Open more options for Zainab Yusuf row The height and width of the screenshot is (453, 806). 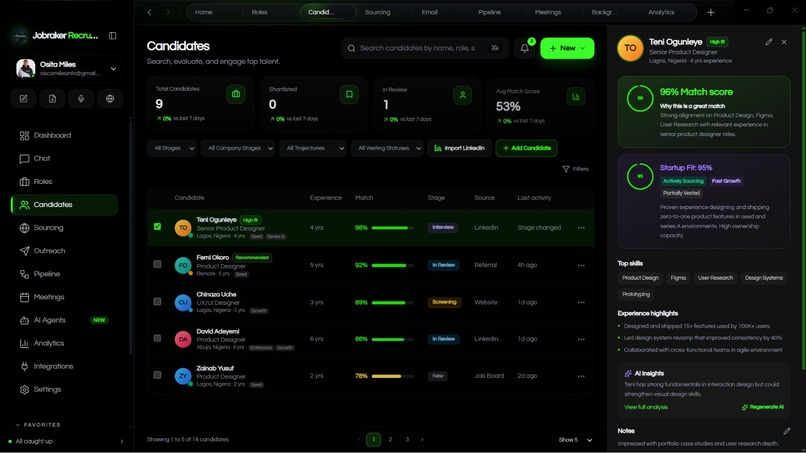point(581,376)
